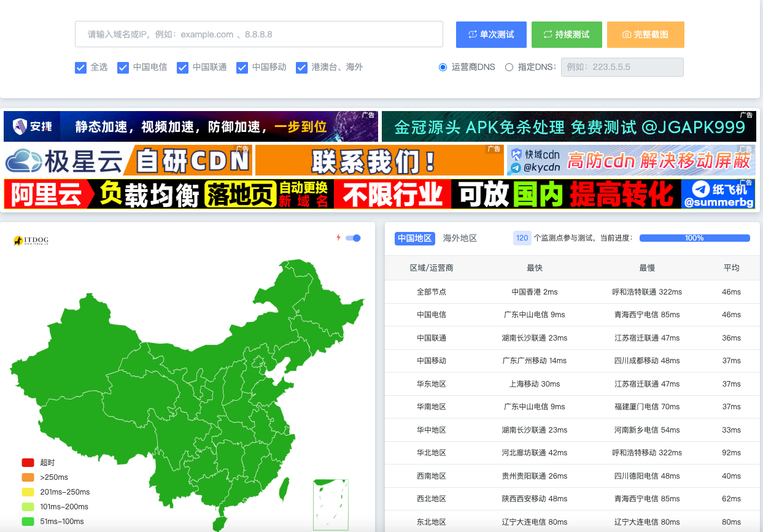Screen dimensions: 763x532
Task: Click the red 超时 legend swatch
Action: (x=28, y=463)
